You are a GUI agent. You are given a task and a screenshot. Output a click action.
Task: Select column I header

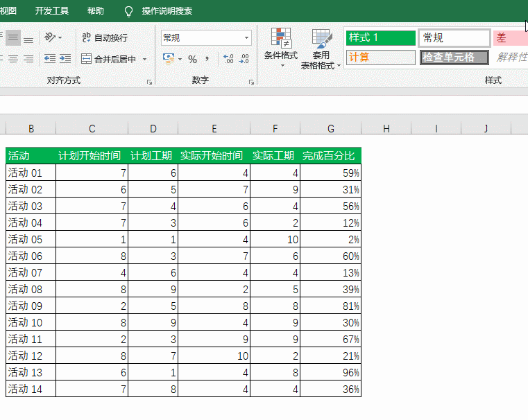(436, 128)
